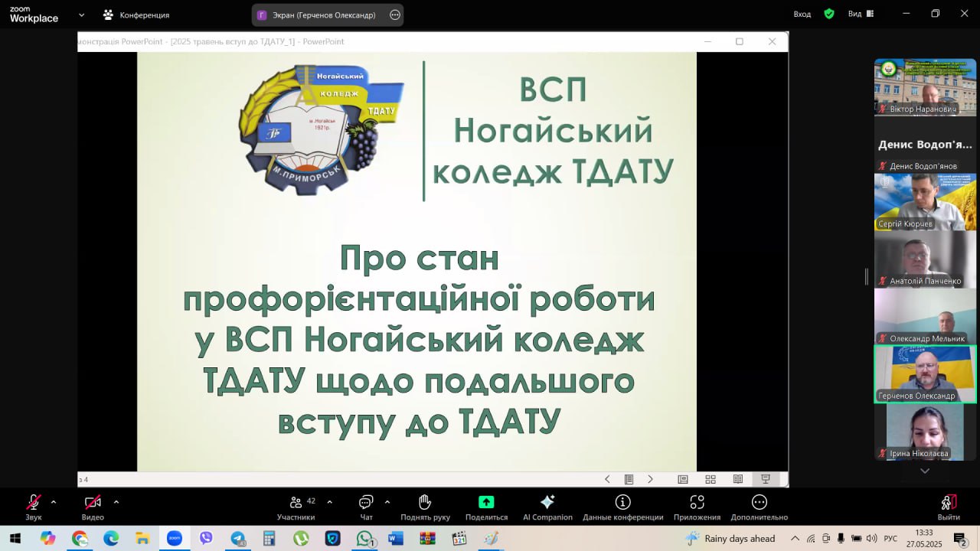Select Сергій Кюрчев's video thumbnail
Image resolution: width=980 pixels, height=551 pixels.
pyautogui.click(x=925, y=202)
